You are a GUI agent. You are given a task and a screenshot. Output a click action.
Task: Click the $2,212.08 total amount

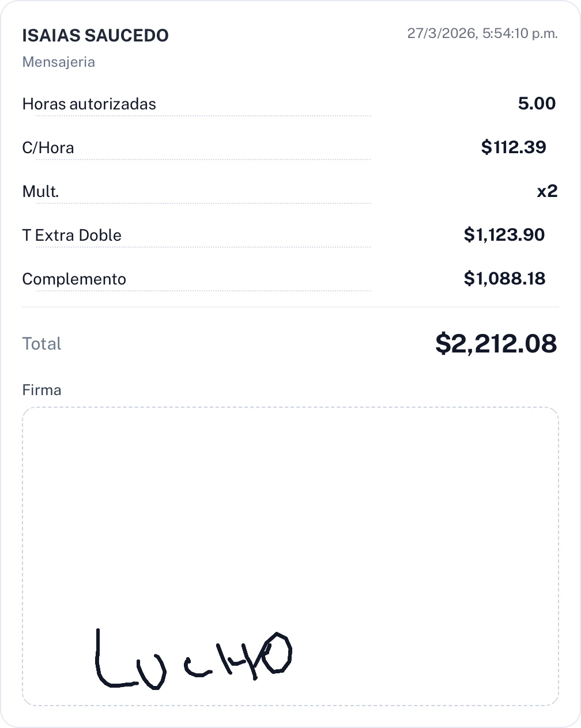[496, 344]
